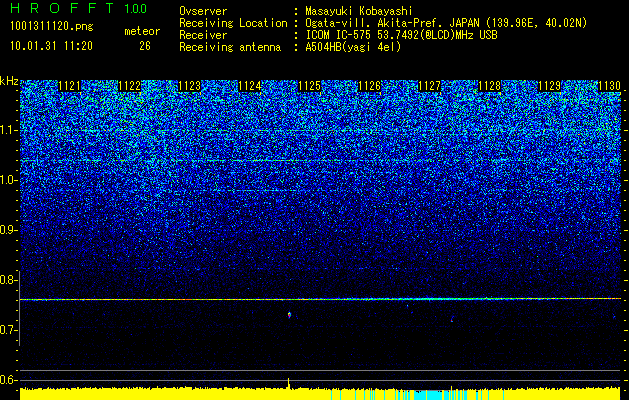Click the 0.9 kHz axis label
Image resolution: width=629 pixels, height=400 pixels.
point(7,230)
